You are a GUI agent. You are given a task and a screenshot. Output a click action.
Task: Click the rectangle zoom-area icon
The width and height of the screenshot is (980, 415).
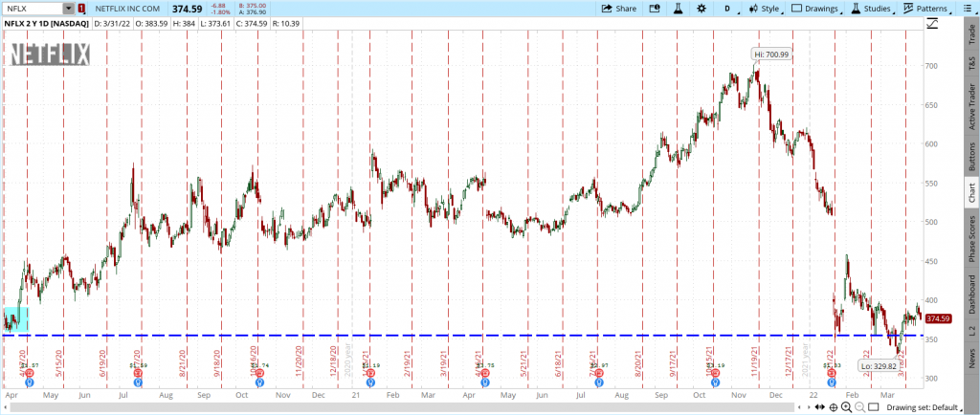tap(873, 407)
